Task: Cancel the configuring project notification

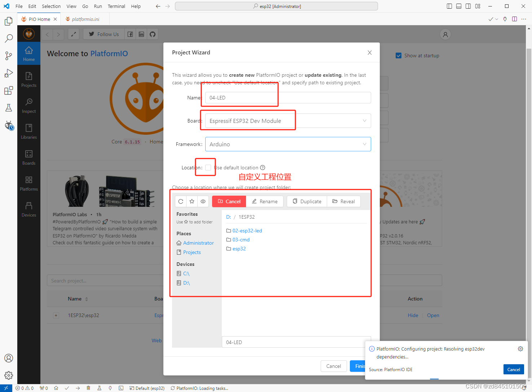Action: (x=514, y=369)
